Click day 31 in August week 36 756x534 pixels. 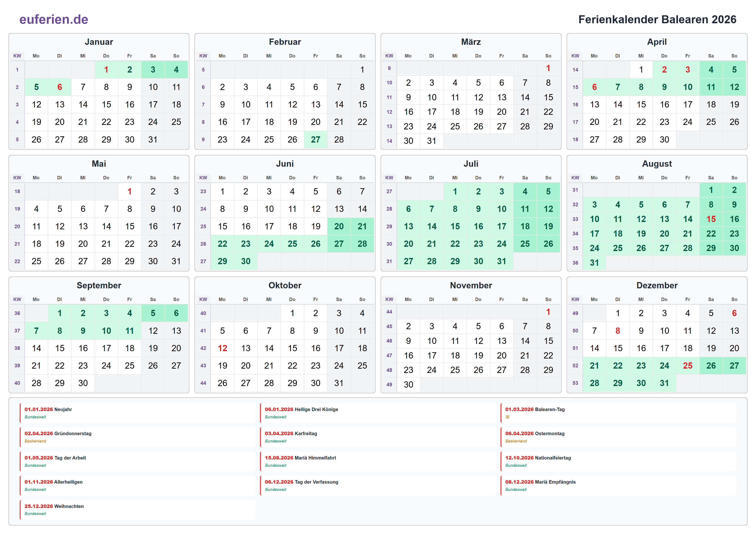coord(594,262)
